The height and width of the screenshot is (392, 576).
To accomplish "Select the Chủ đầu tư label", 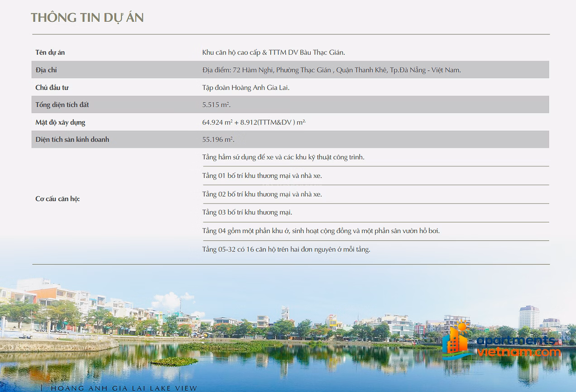I will (x=52, y=87).
